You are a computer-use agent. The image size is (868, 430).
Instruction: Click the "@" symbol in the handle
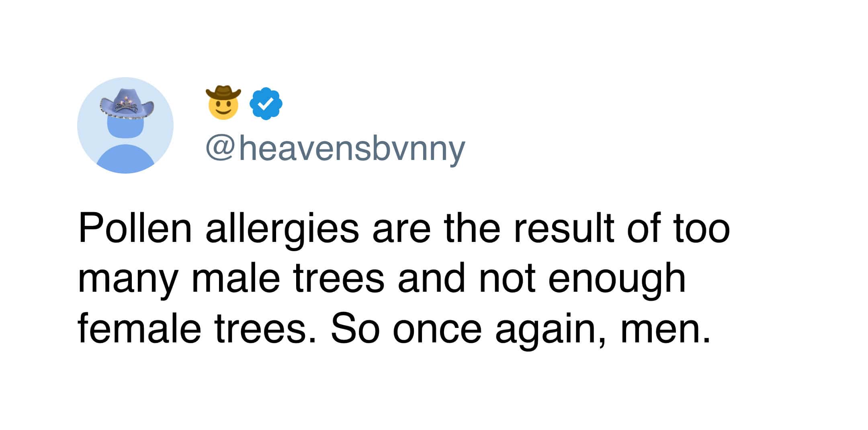click(220, 149)
